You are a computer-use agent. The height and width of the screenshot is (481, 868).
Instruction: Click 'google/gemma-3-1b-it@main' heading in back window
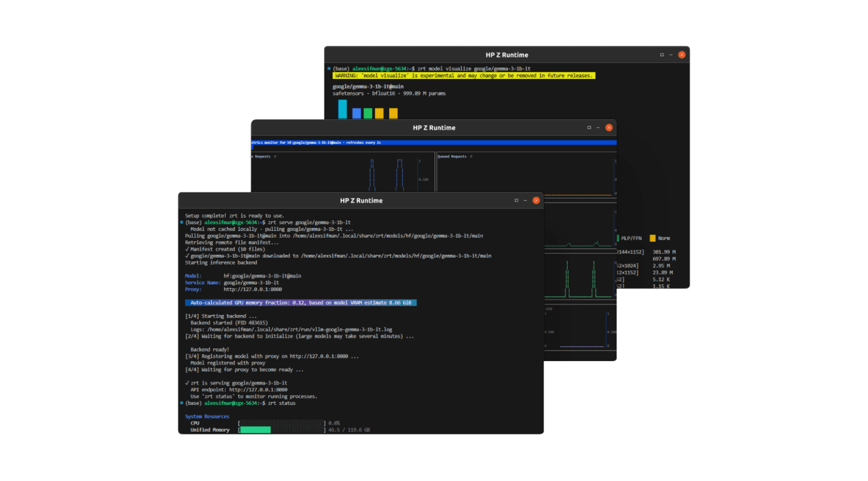pyautogui.click(x=368, y=87)
